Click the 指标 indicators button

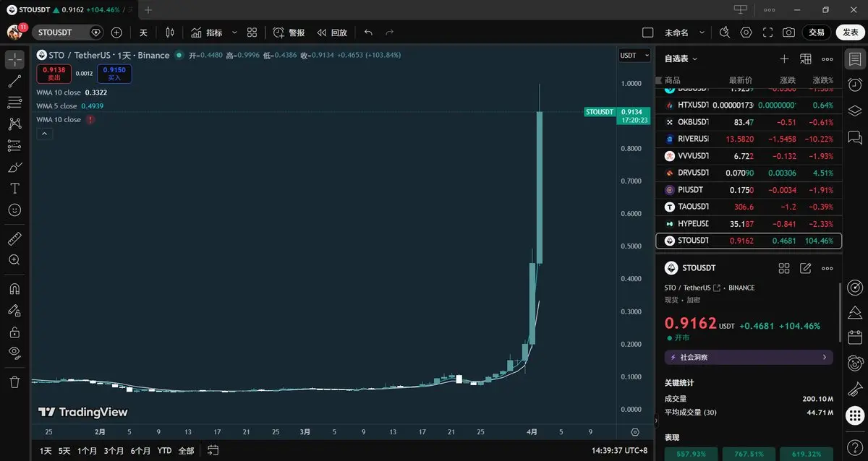point(206,33)
